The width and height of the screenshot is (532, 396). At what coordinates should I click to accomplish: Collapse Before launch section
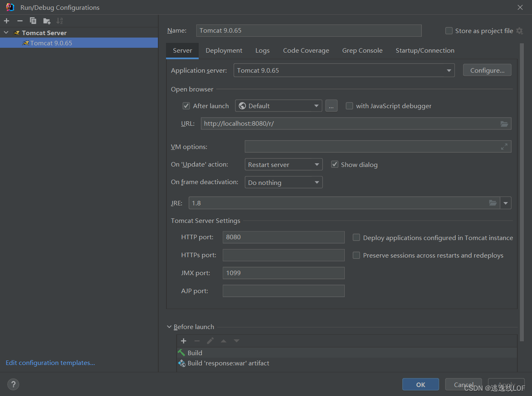(169, 327)
